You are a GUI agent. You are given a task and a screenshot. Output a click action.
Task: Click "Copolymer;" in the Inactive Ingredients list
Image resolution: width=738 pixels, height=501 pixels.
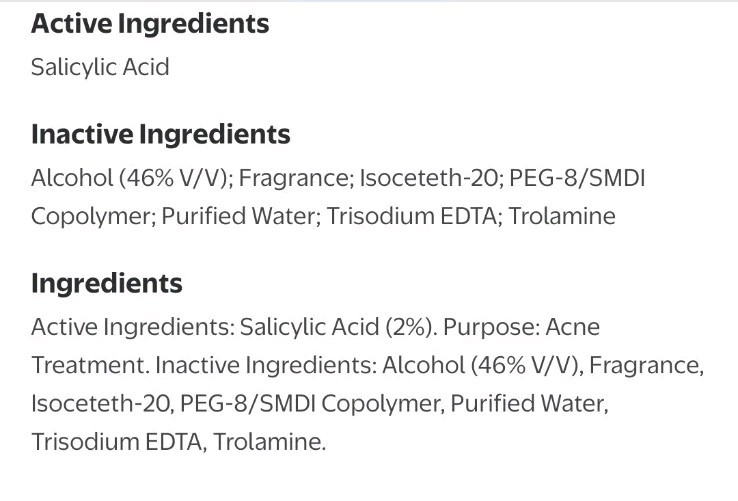click(x=83, y=216)
